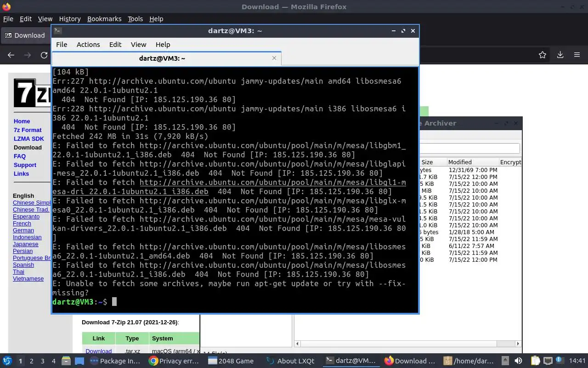
Task: Open Firefox hamburger application menu
Action: click(577, 55)
